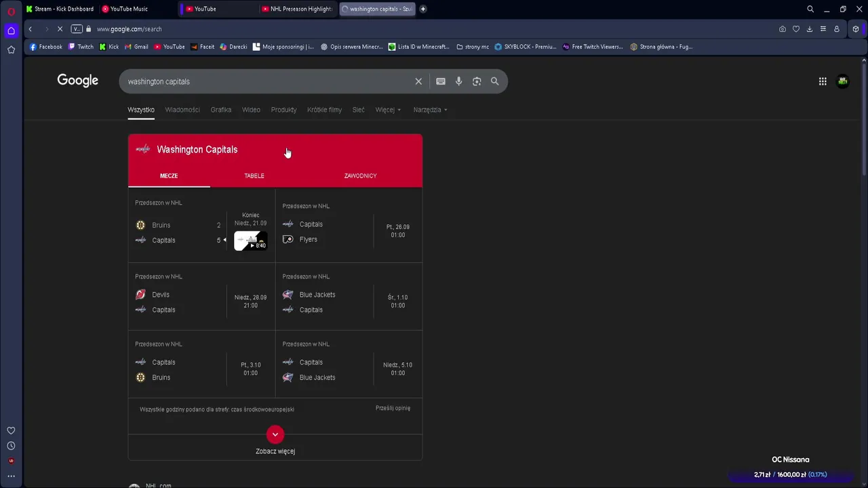Select the Krótkie filmy search filter
Screen dimensions: 868x488
(x=324, y=110)
